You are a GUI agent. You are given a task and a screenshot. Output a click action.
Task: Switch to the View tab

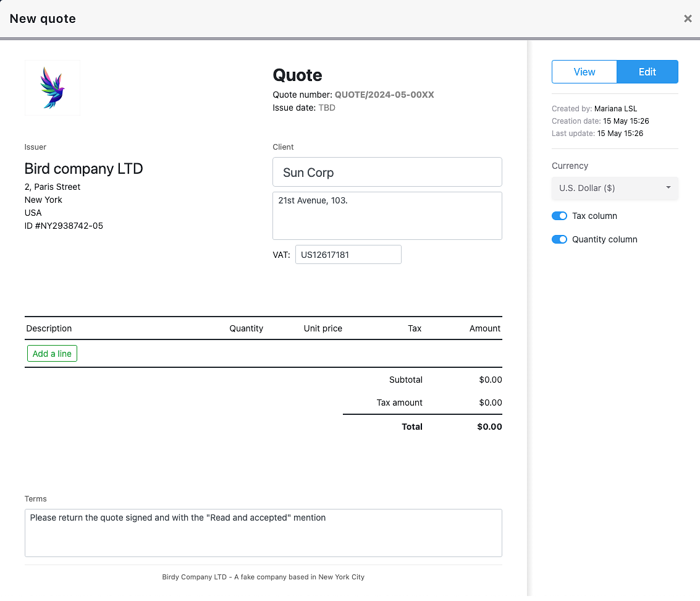point(584,72)
